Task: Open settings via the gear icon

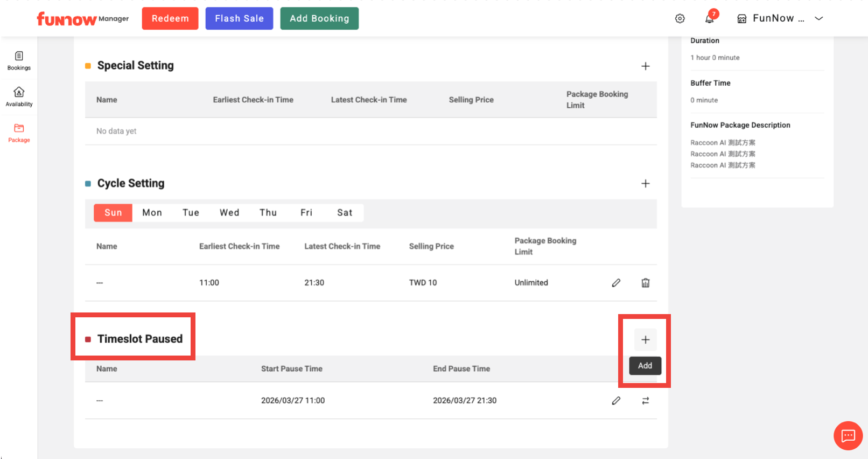Action: click(x=680, y=19)
